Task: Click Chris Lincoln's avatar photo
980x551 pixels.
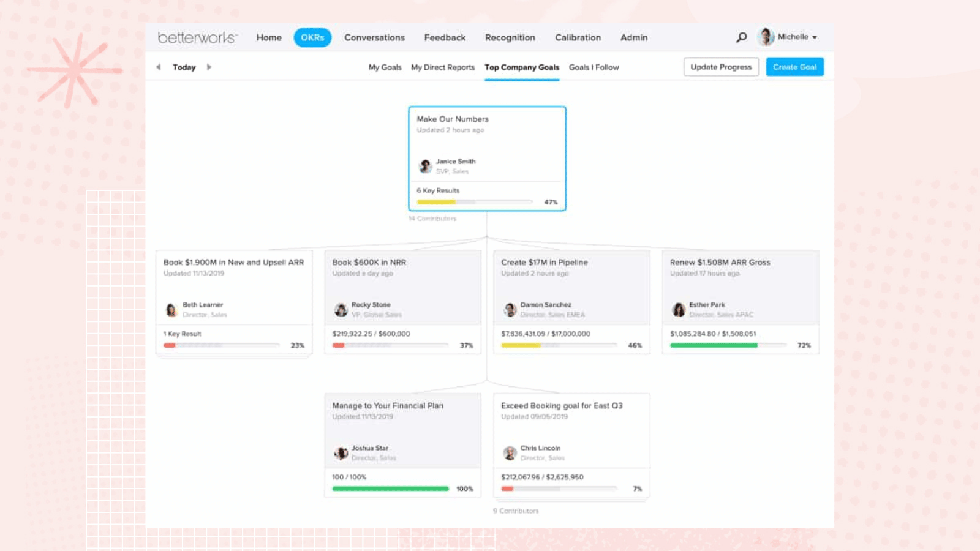Action: tap(509, 452)
